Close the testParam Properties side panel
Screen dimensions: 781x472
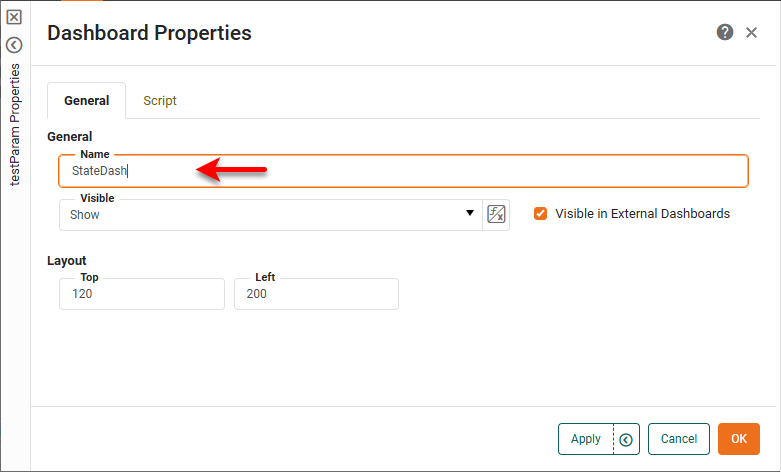pos(14,17)
